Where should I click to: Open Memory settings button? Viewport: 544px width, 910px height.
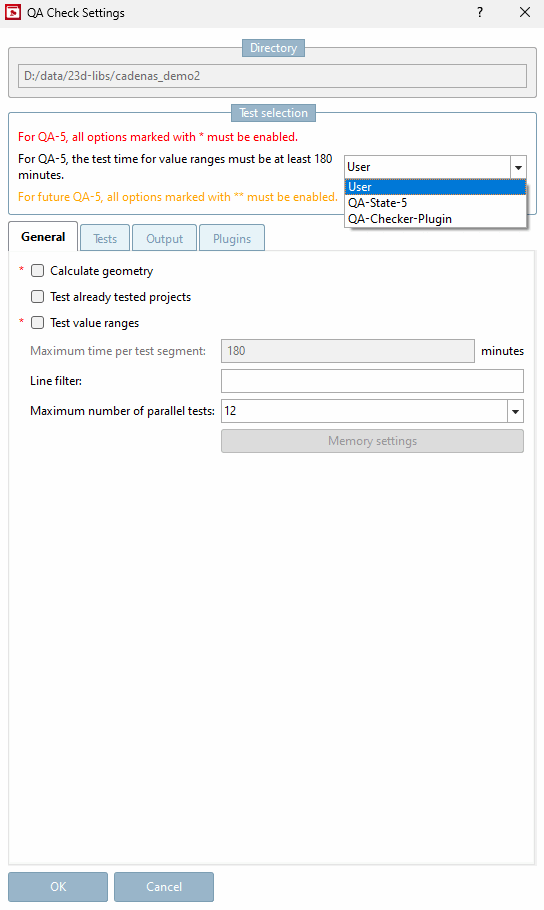(x=372, y=441)
